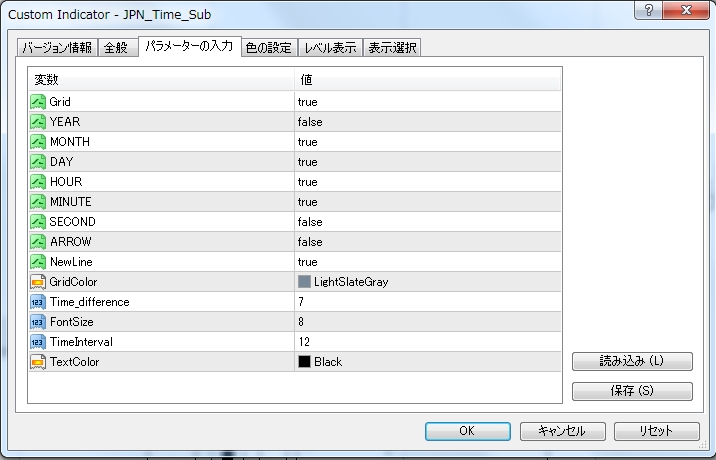Close the Custom Indicator dialog

click(x=686, y=10)
